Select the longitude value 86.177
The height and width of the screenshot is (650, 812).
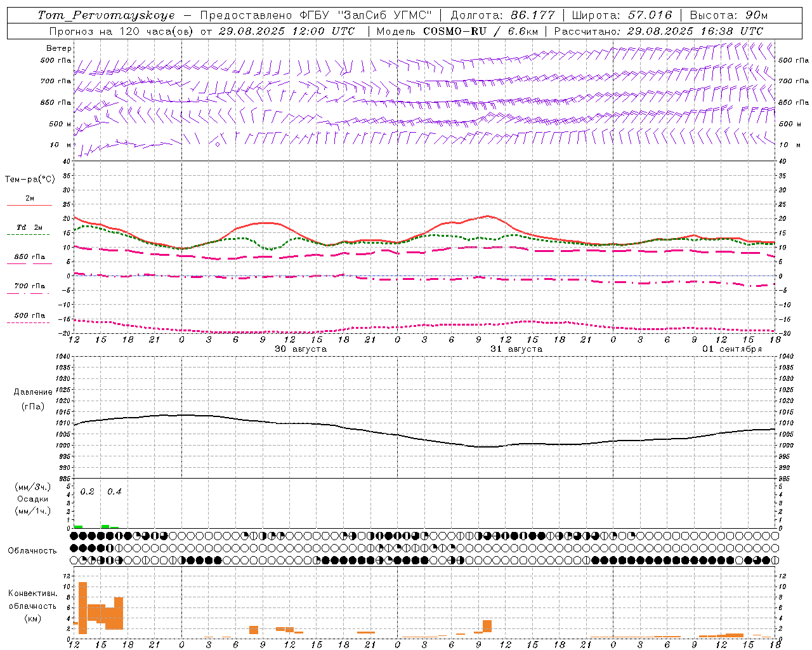pos(532,15)
